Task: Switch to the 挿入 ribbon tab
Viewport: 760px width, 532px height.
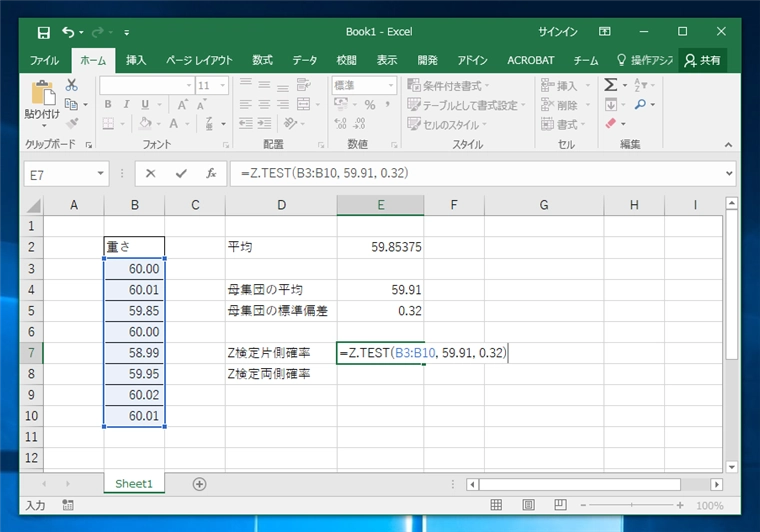Action: (x=136, y=61)
